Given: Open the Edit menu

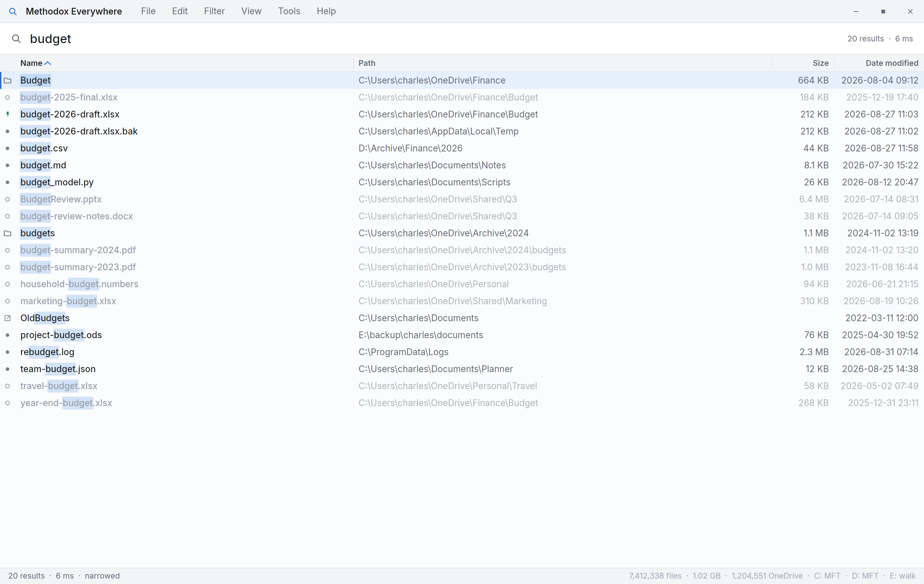Looking at the screenshot, I should [180, 11].
